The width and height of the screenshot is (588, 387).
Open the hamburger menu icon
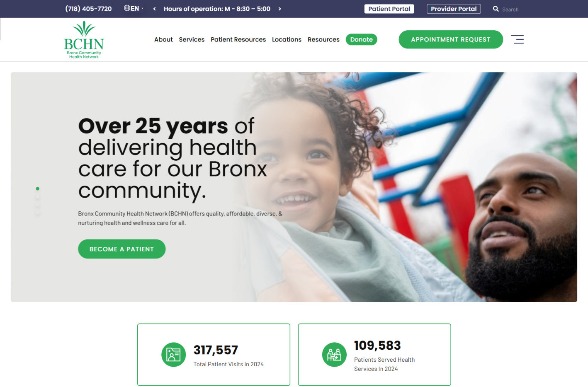click(517, 39)
